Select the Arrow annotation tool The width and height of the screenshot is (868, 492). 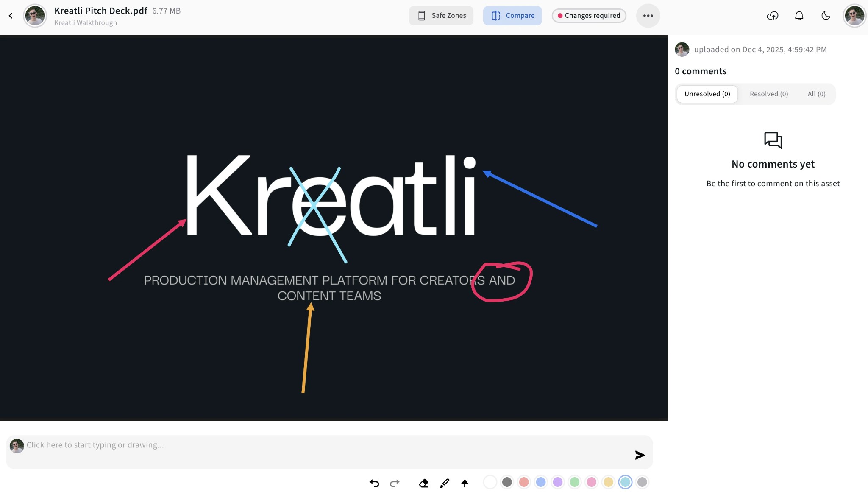coord(465,483)
